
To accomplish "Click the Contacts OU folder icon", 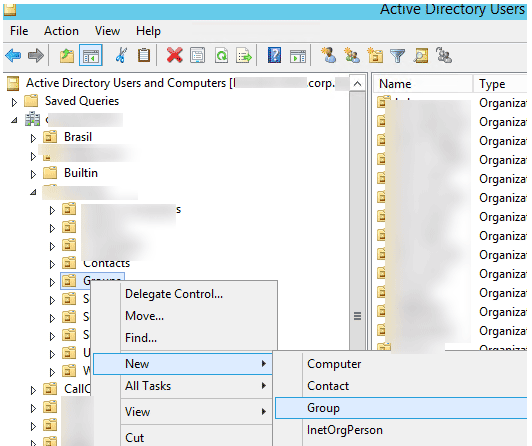I will [69, 263].
